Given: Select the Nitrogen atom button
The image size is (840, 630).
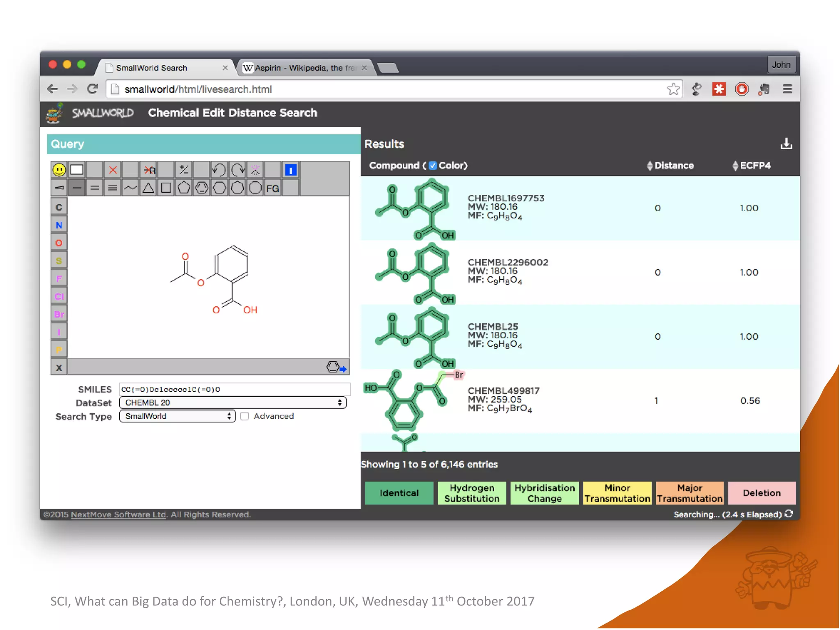Looking at the screenshot, I should point(59,225).
